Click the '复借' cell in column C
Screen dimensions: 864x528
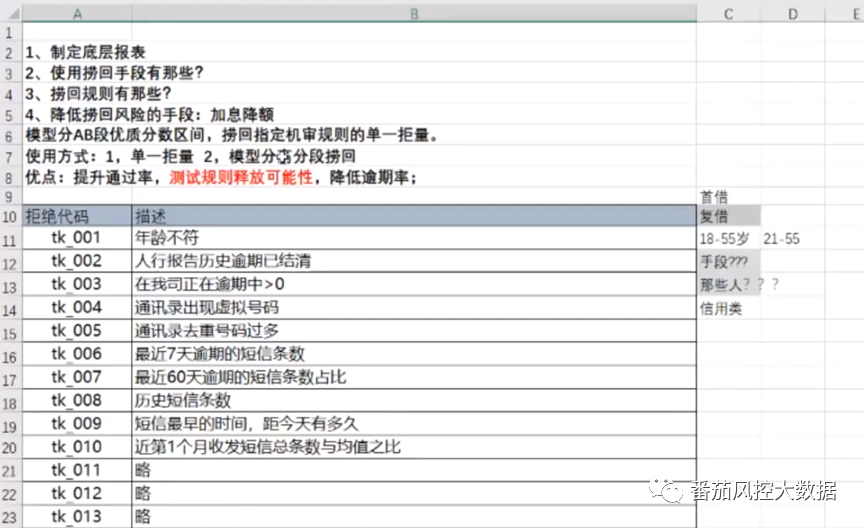pyautogui.click(x=728, y=216)
